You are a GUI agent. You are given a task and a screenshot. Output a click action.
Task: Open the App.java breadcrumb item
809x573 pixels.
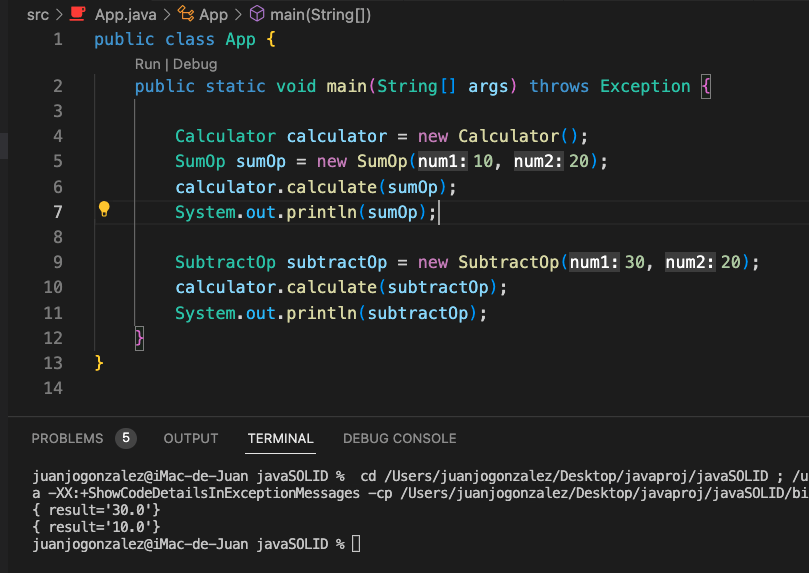click(x=125, y=14)
